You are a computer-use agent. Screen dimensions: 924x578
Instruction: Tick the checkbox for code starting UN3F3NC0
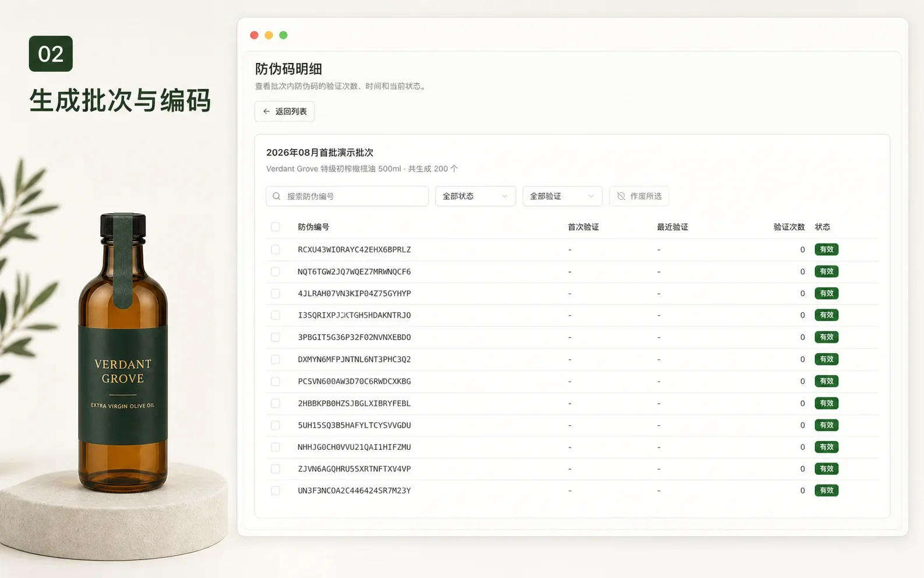(276, 491)
